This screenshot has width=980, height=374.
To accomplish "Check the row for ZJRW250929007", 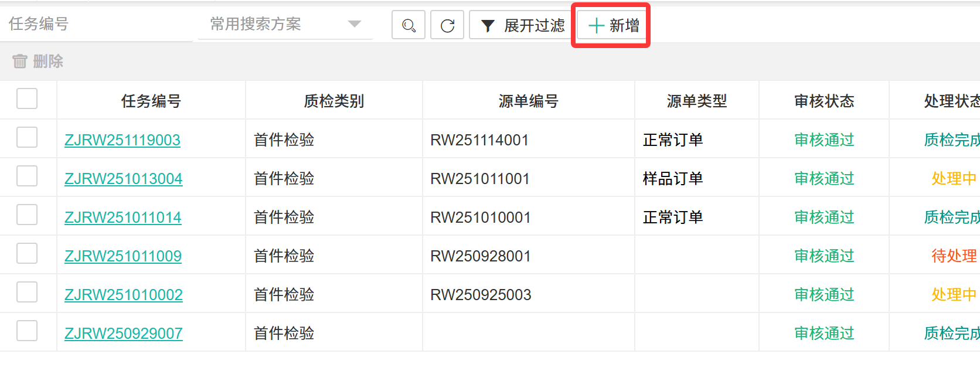I will 27,331.
